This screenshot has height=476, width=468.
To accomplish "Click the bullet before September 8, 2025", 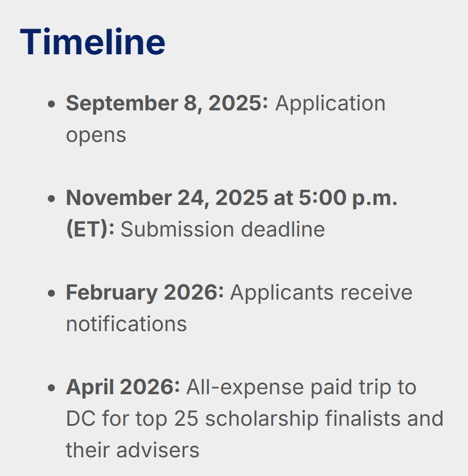I will [x=51, y=104].
